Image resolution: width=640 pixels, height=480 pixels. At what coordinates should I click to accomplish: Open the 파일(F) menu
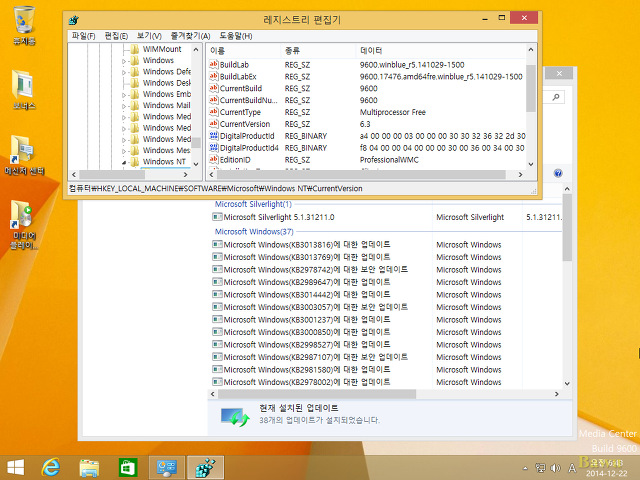click(x=83, y=36)
